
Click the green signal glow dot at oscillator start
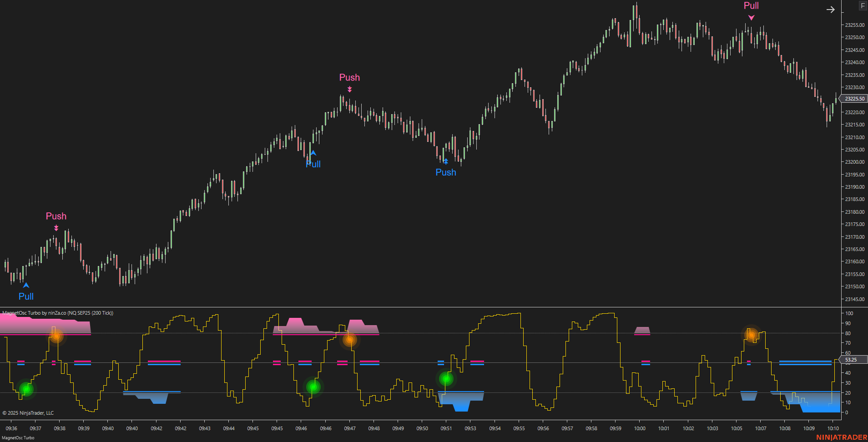(x=26, y=389)
